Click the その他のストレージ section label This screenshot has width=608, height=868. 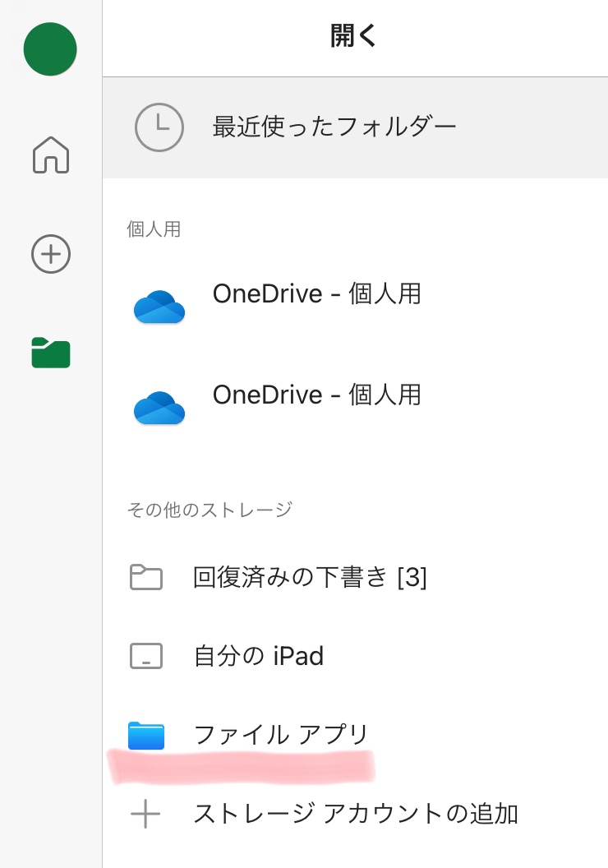point(210,510)
